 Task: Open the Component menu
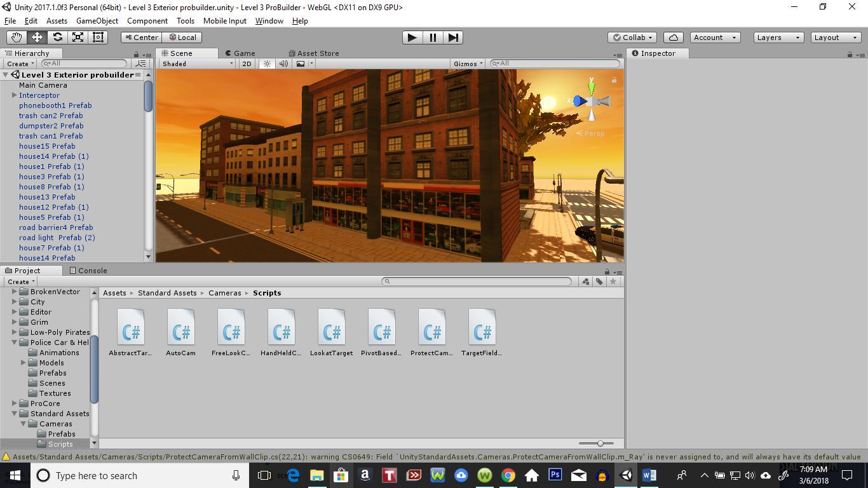(147, 21)
